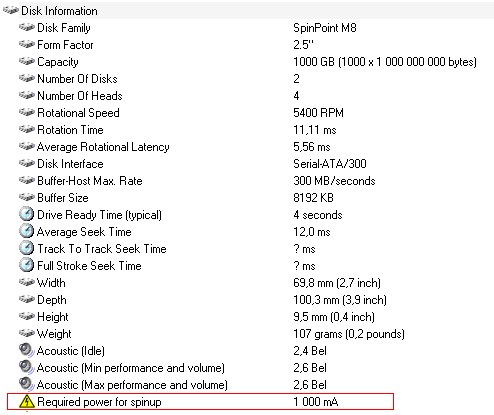This screenshot has width=494, height=415.
Task: Select the 4 seconds value
Action: tap(318, 215)
